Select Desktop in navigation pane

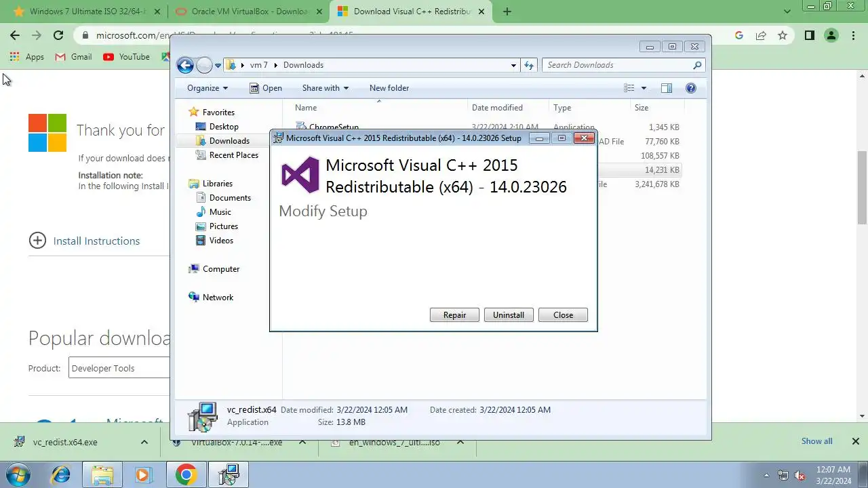pyautogui.click(x=224, y=127)
